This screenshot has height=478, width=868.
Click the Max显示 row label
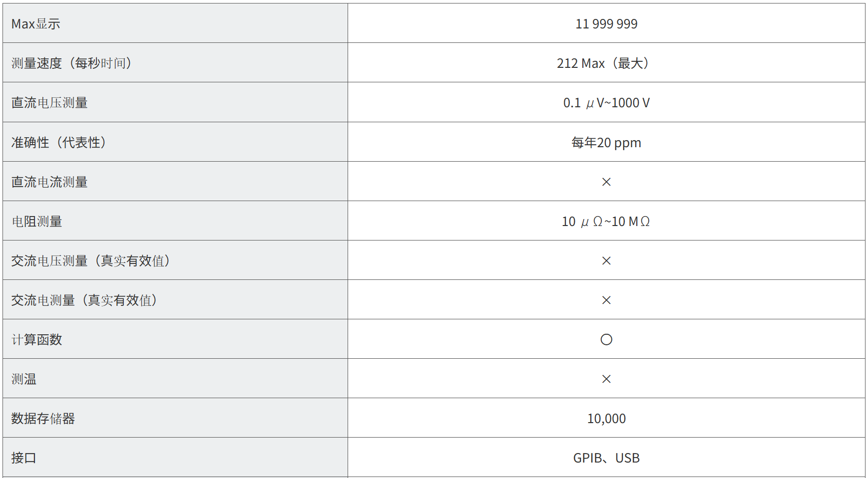click(x=36, y=24)
